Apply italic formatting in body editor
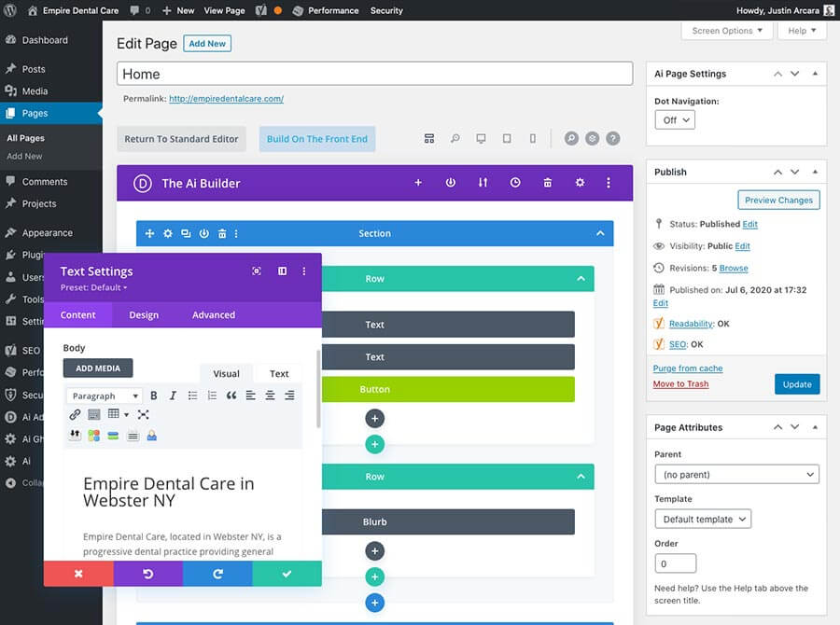Screen dimensions: 840x625 [x=173, y=396]
